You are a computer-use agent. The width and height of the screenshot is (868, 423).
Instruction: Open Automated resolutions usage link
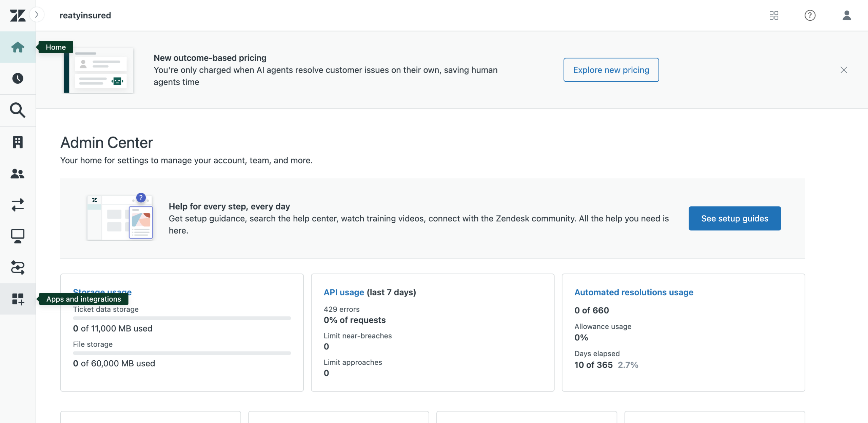tap(634, 292)
